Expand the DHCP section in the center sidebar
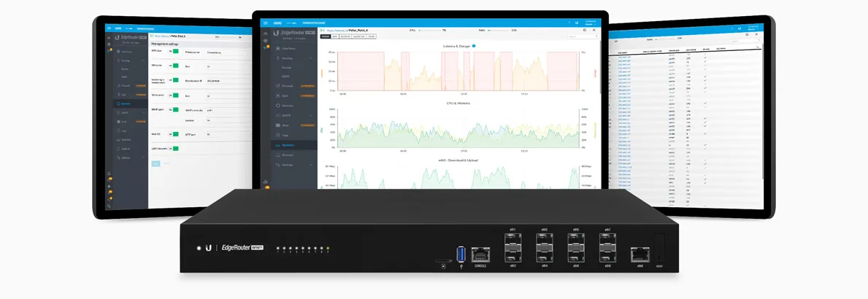The image size is (868, 299). pos(311,115)
